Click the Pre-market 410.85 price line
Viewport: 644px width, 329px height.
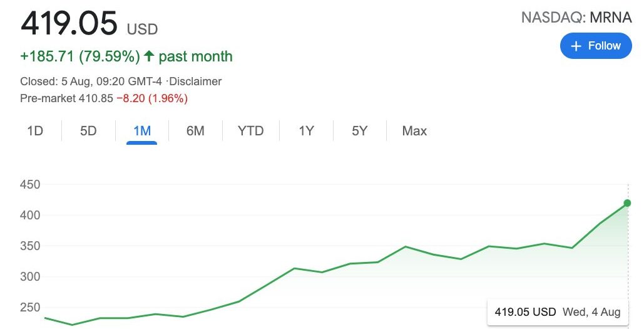coord(104,98)
